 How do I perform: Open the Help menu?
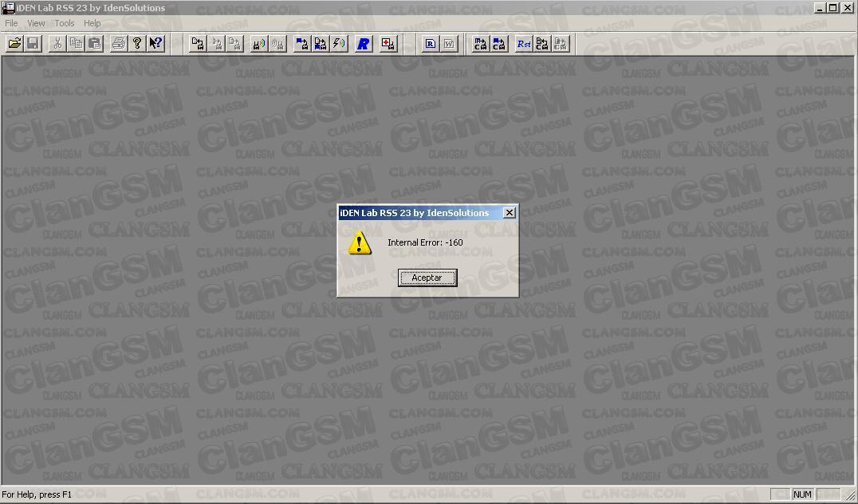tap(92, 23)
